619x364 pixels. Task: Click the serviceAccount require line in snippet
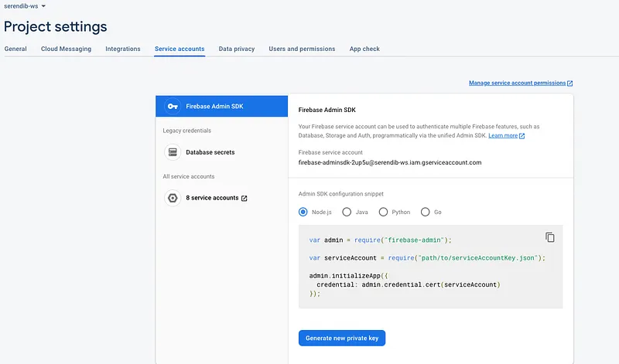(x=427, y=258)
